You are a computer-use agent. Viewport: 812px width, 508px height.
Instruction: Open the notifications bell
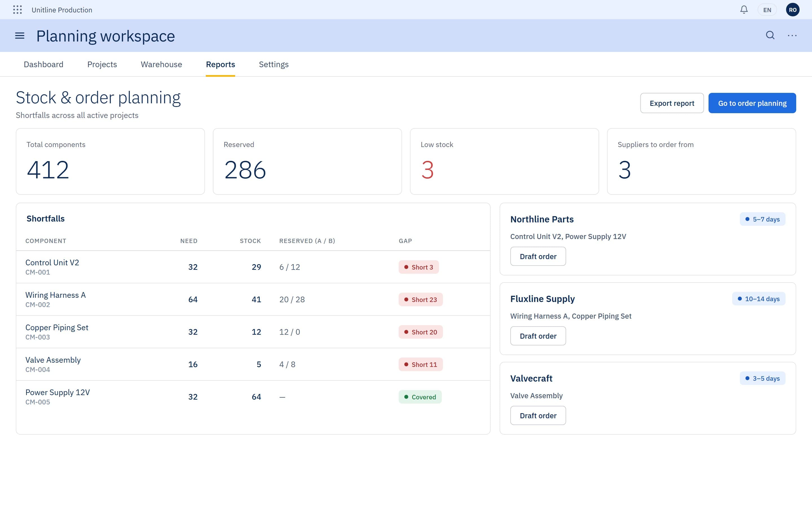click(x=744, y=10)
